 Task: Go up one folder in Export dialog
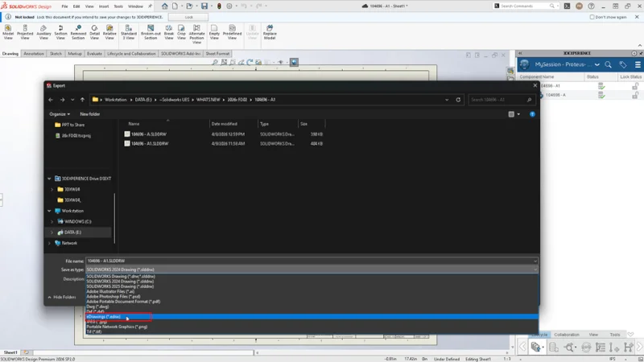point(82,99)
